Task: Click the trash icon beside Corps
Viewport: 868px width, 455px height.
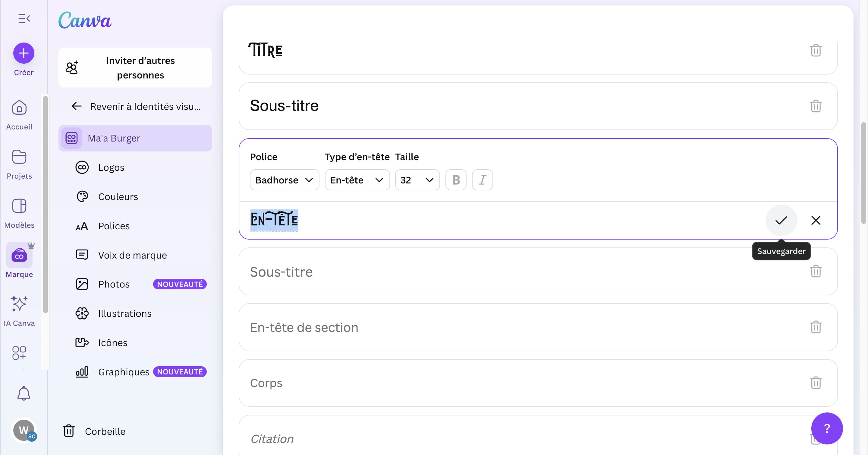Action: point(816,383)
